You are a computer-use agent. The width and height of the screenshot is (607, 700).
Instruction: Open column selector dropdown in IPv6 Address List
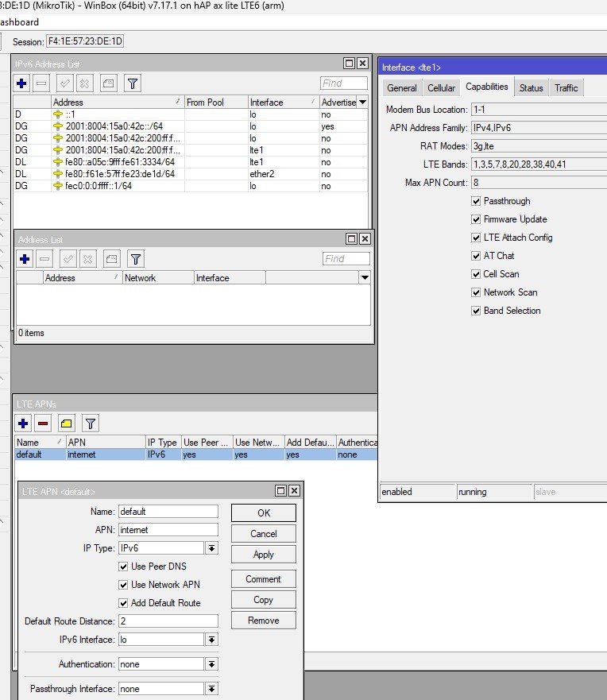coord(363,102)
